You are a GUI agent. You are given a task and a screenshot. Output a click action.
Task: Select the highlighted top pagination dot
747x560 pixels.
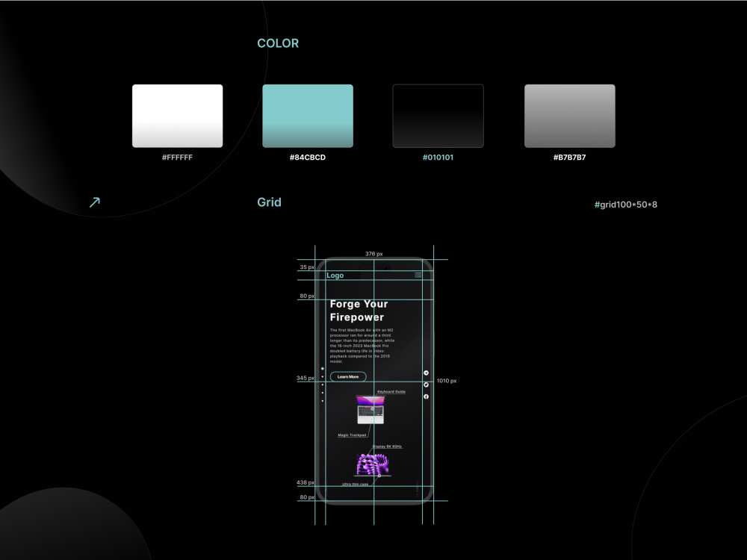point(323,369)
